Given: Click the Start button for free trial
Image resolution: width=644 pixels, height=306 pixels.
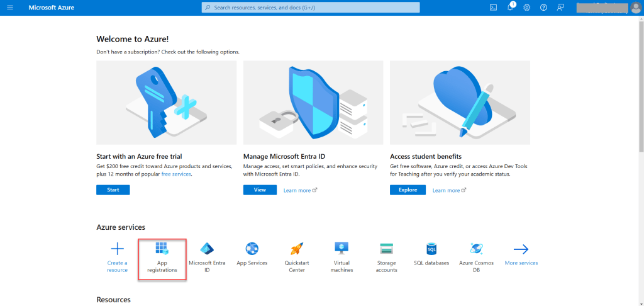Looking at the screenshot, I should click(113, 190).
